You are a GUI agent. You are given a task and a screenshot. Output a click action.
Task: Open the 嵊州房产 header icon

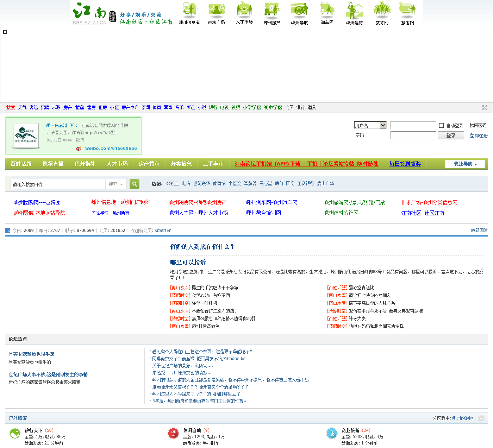tap(272, 13)
